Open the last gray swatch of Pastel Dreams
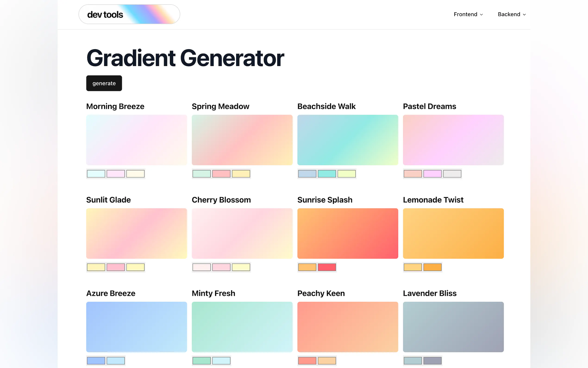Viewport: 588px width, 368px height. pyautogui.click(x=452, y=174)
